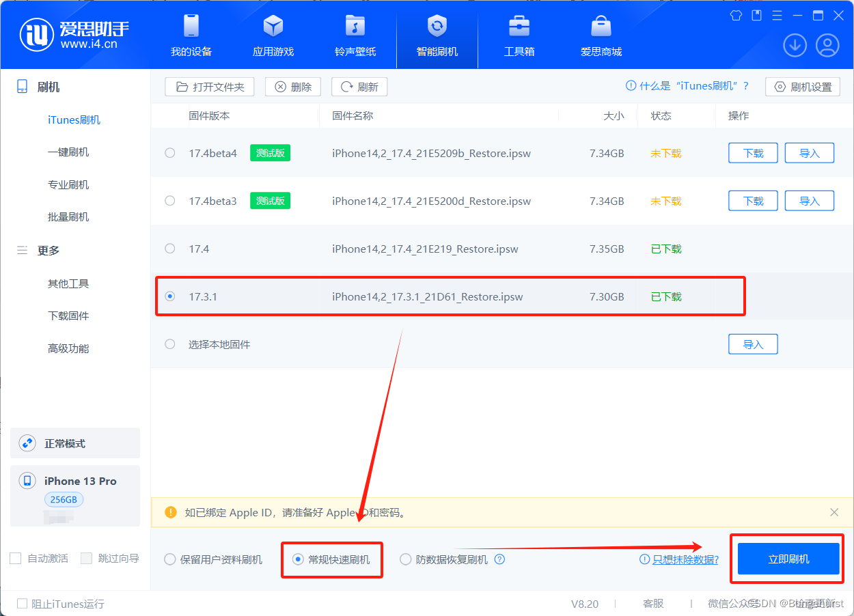Click the orange warning icon in banner

[x=171, y=512]
